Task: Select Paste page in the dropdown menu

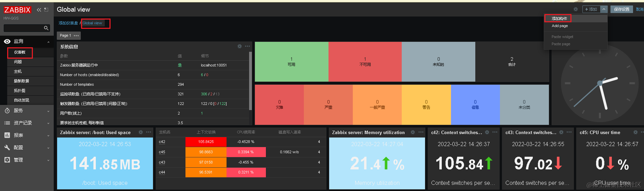Action: pos(576,44)
